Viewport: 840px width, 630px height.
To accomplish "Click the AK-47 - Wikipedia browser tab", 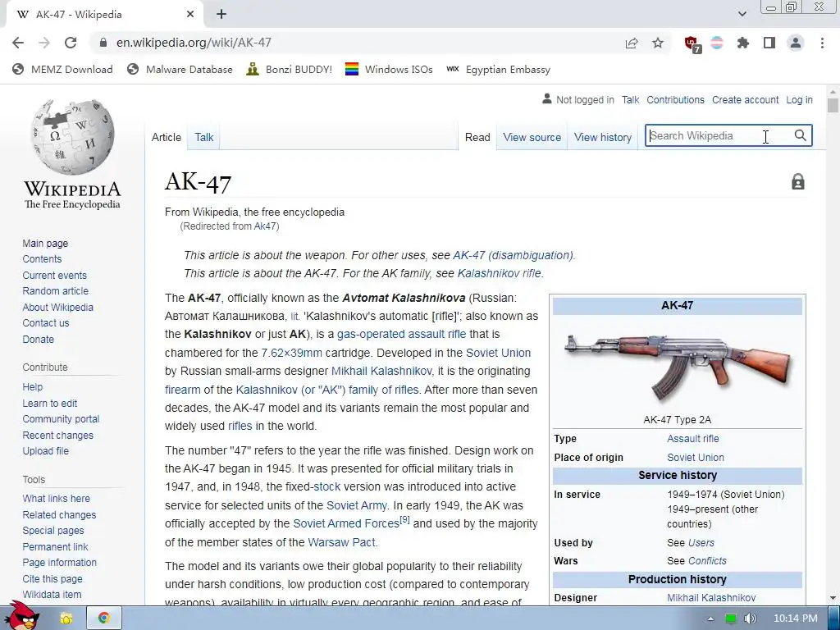I will 104,15.
